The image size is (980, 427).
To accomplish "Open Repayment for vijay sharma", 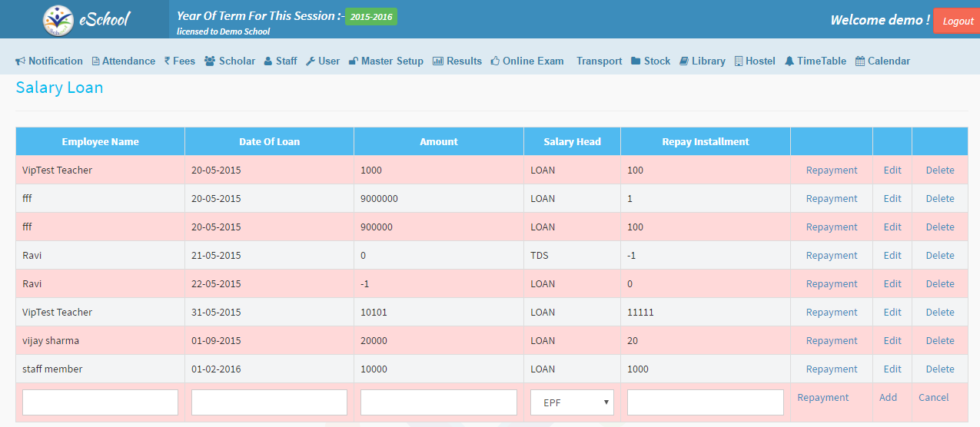I will click(832, 340).
